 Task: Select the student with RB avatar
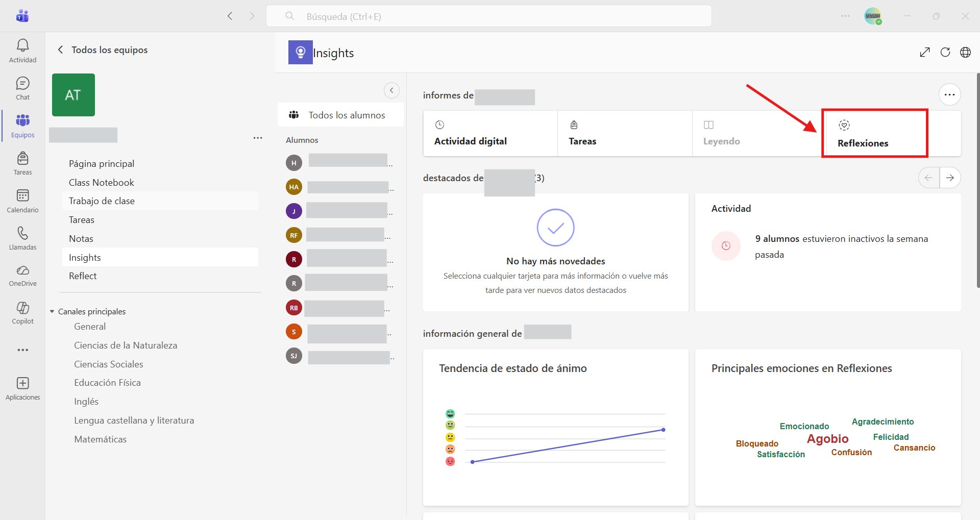click(294, 308)
